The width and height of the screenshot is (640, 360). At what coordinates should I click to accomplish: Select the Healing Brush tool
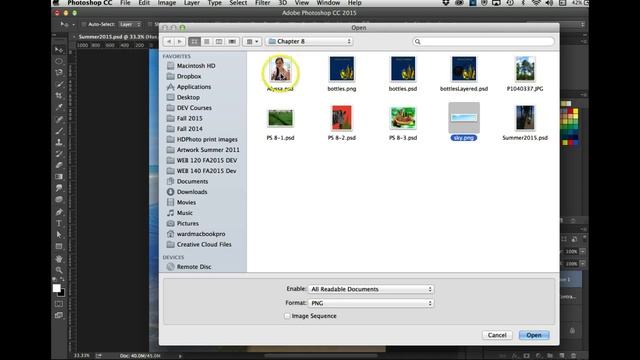click(59, 119)
